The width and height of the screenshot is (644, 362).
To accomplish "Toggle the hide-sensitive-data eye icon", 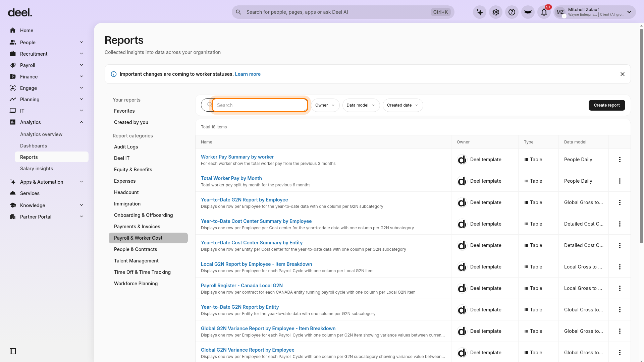I will coord(528,12).
